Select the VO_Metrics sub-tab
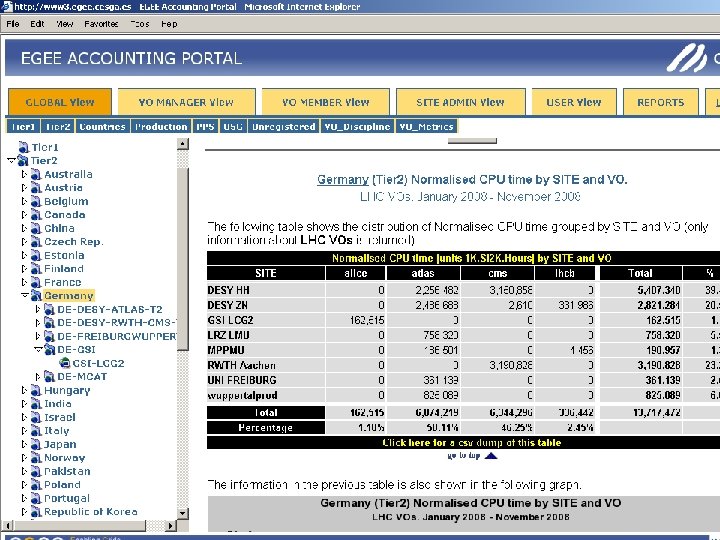Image resolution: width=720 pixels, height=540 pixels. pos(427,127)
